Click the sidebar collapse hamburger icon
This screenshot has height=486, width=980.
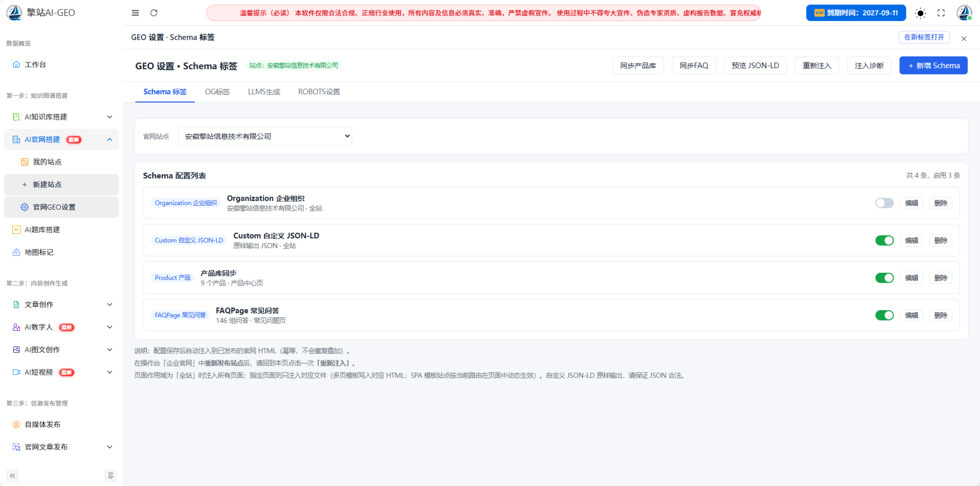[x=135, y=13]
